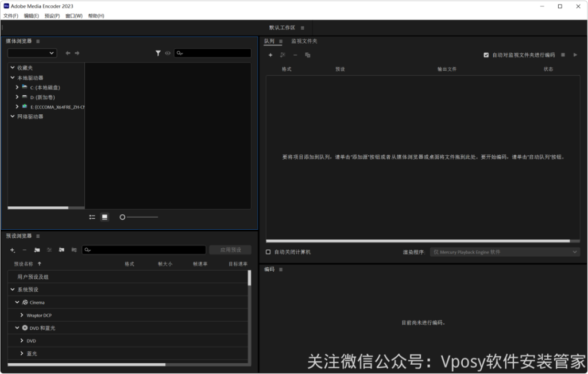
Task: Collapse the 网络驱动器 tree node
Action: pyautogui.click(x=13, y=117)
